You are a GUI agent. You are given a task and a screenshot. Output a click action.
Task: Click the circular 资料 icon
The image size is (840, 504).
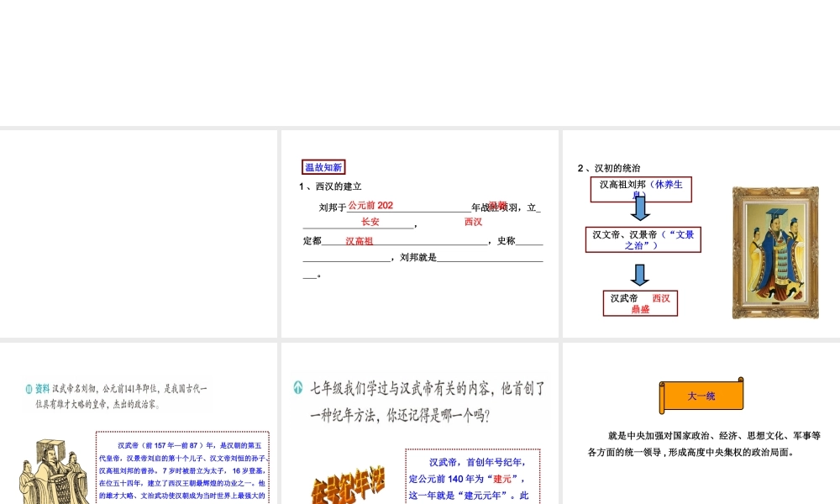click(29, 389)
